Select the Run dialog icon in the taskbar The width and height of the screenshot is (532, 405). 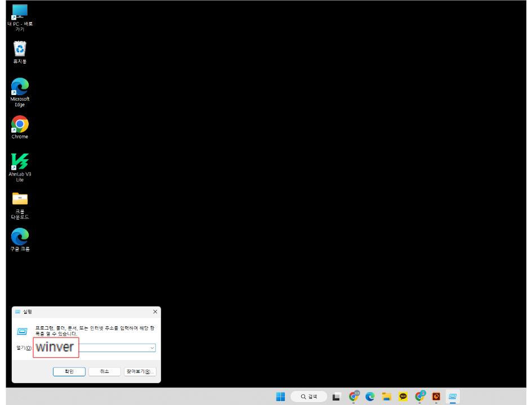[453, 397]
